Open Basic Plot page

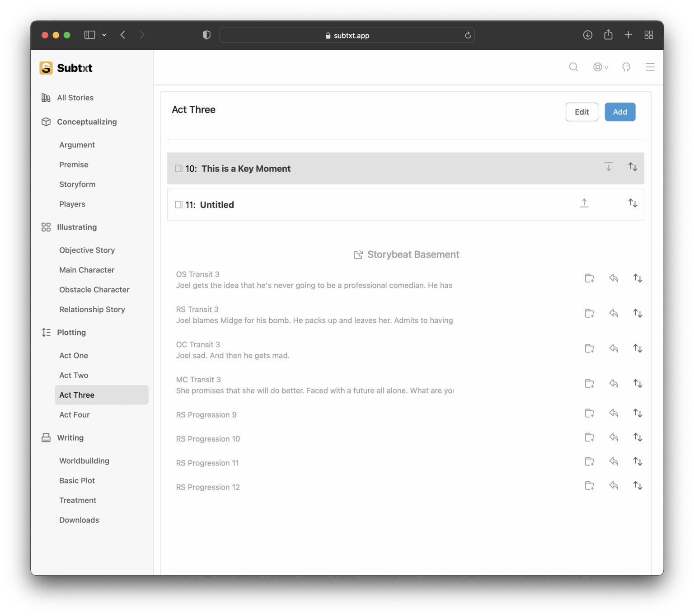point(77,481)
